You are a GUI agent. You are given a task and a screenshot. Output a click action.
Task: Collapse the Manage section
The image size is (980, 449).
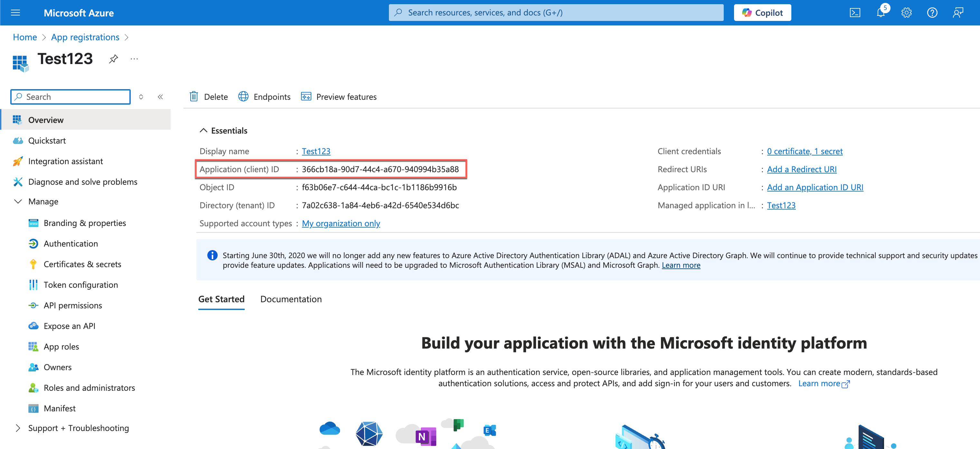(17, 201)
